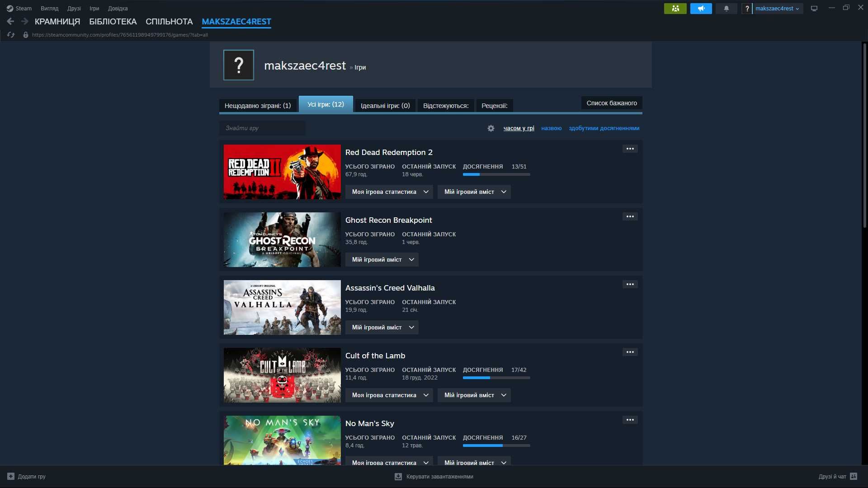The image size is (868, 488).
Task: Open the Друзі menu
Action: [74, 8]
